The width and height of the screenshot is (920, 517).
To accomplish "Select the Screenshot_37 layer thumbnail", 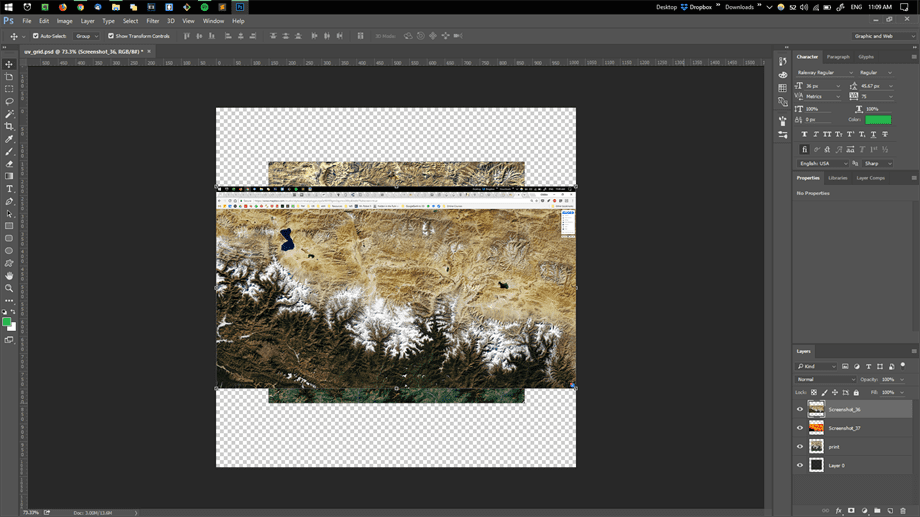I will (x=816, y=428).
